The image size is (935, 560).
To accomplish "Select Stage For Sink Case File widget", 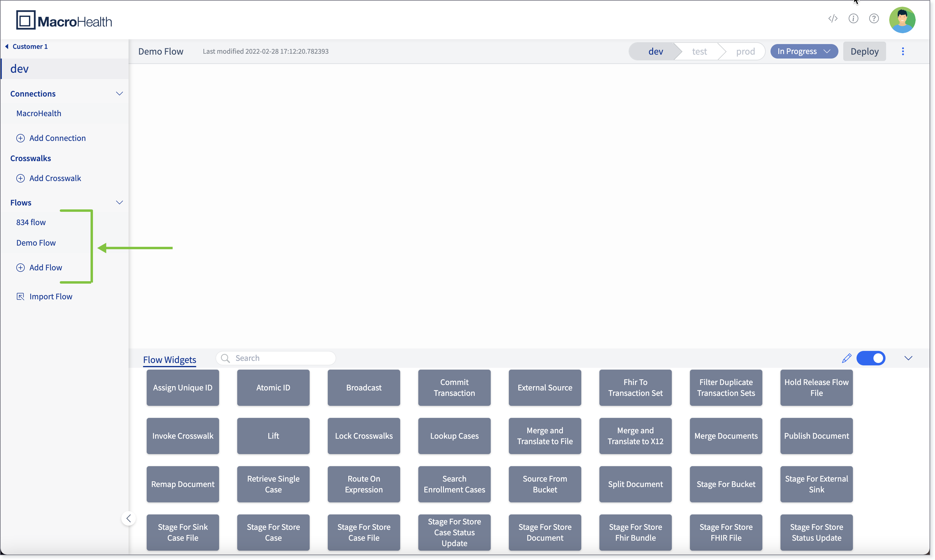I will click(x=183, y=533).
